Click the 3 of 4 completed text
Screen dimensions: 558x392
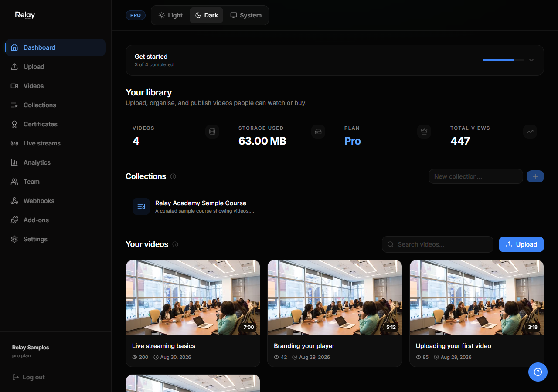154,64
